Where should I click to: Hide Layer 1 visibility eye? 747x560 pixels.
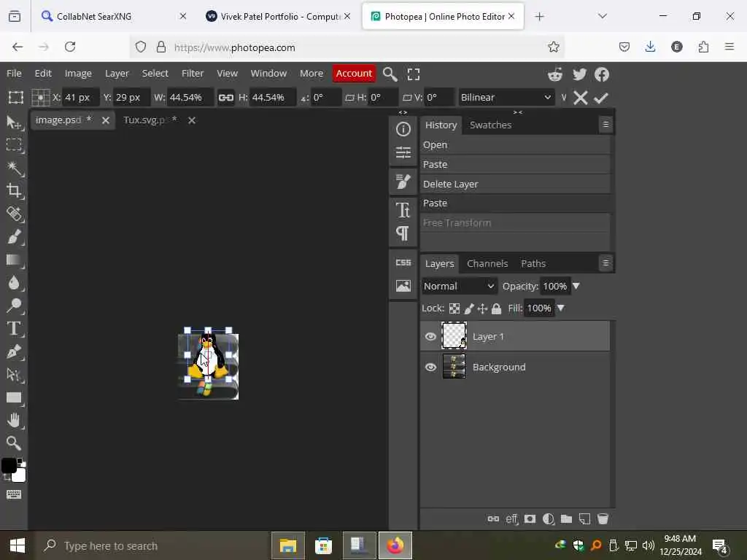pos(430,336)
